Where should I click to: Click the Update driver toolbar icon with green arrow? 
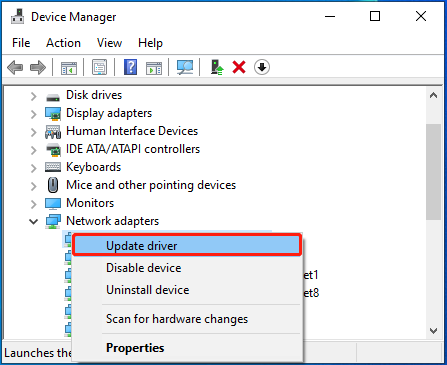217,67
